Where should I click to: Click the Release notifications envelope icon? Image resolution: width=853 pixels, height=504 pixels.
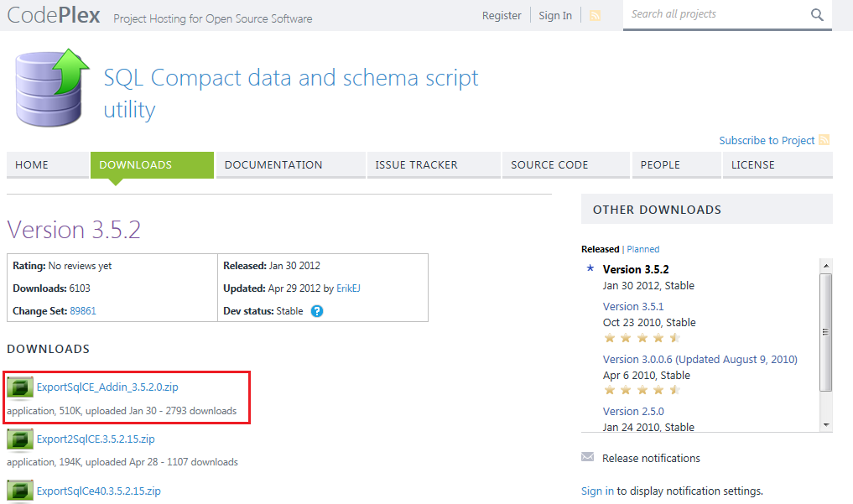[587, 457]
